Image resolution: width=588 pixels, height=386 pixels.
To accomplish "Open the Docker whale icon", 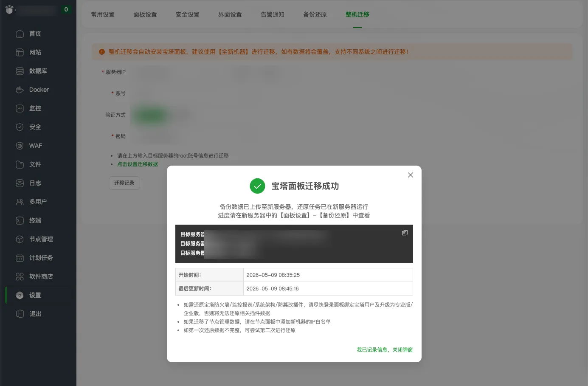I will coord(20,90).
